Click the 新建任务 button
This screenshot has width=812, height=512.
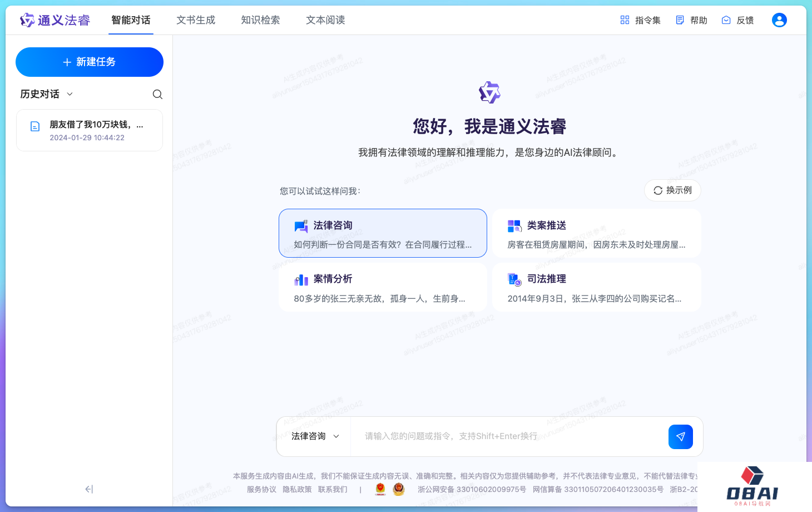tap(90, 62)
